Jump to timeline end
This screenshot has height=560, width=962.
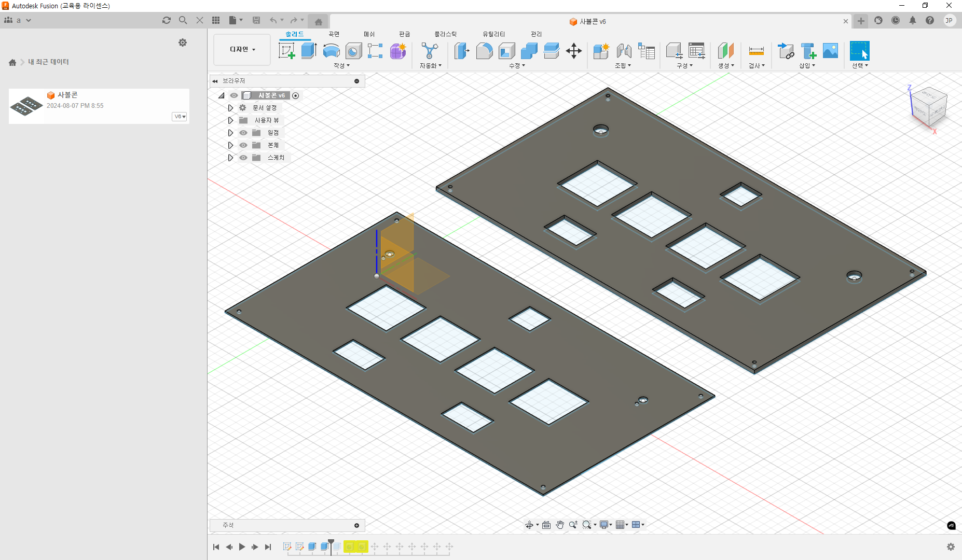268,547
